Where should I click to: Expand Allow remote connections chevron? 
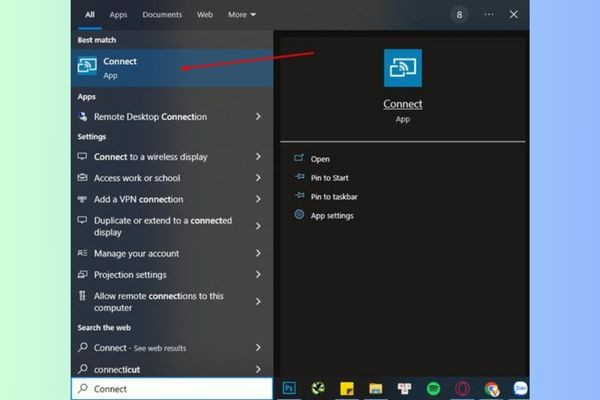click(258, 302)
